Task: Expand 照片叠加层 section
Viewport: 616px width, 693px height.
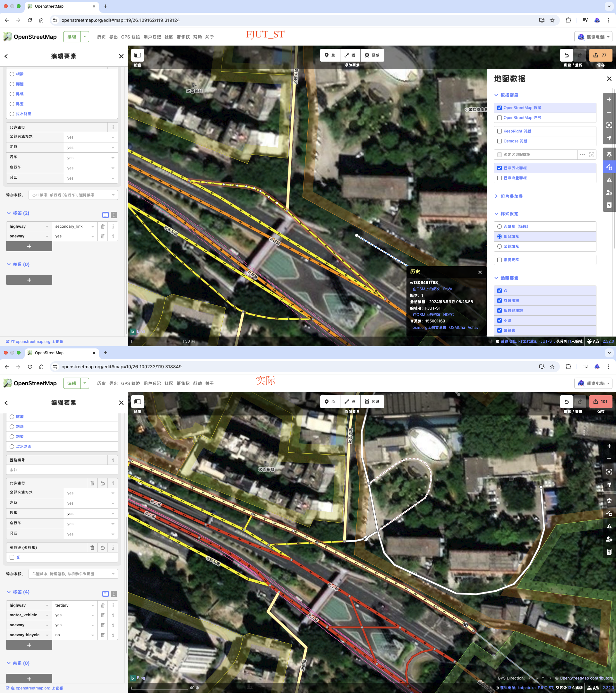Action: 508,197
